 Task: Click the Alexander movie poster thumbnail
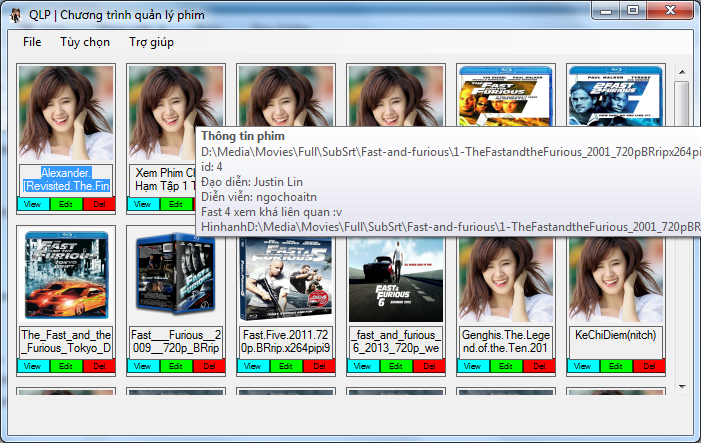66,113
